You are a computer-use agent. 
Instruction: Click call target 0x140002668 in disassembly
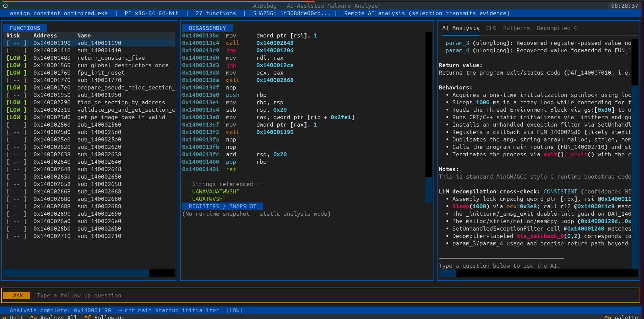(275, 80)
